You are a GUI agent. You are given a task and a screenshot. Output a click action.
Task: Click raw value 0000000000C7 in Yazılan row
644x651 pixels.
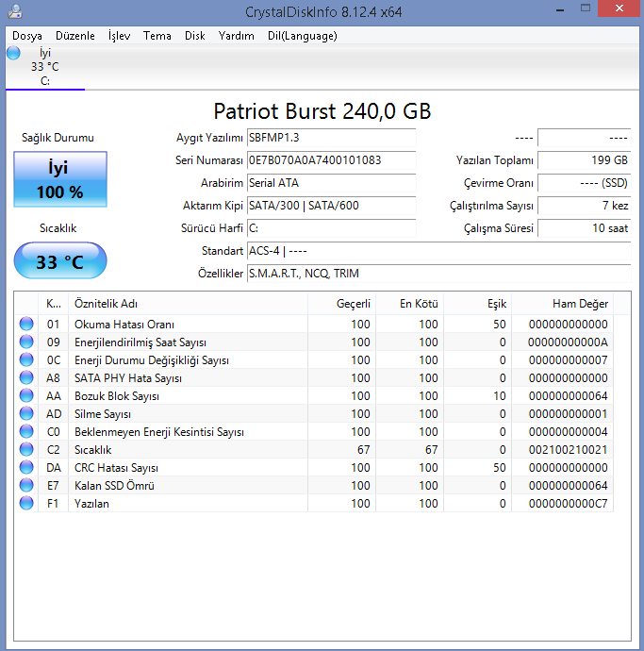pos(568,504)
